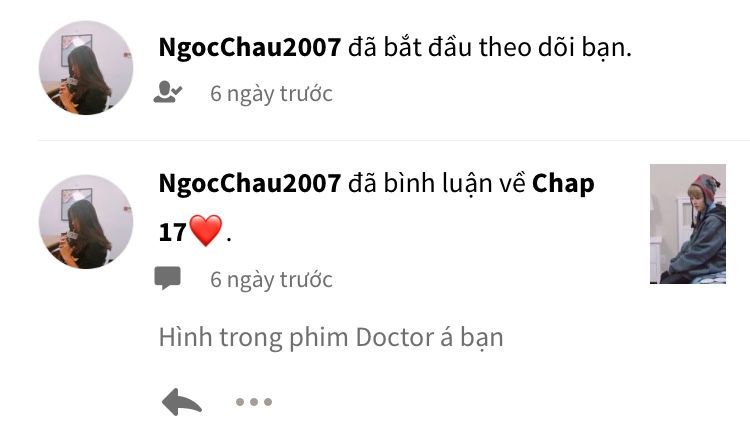Viewport: 750px width, 438px height.
Task: Click the words 'á bạn' ending the comment
Action: click(472, 338)
